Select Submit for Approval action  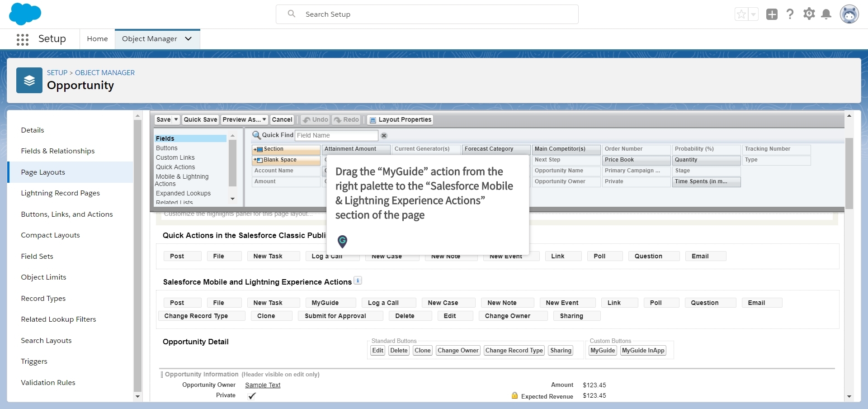click(340, 316)
